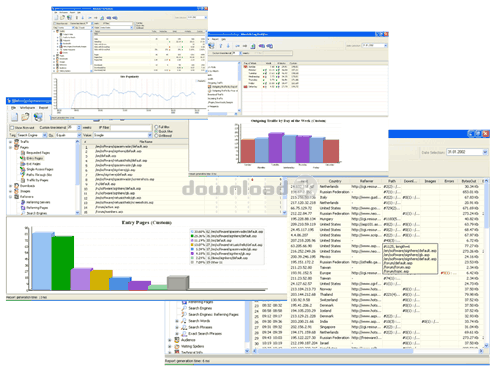Click the Open folder toolbar icon

tap(25, 117)
